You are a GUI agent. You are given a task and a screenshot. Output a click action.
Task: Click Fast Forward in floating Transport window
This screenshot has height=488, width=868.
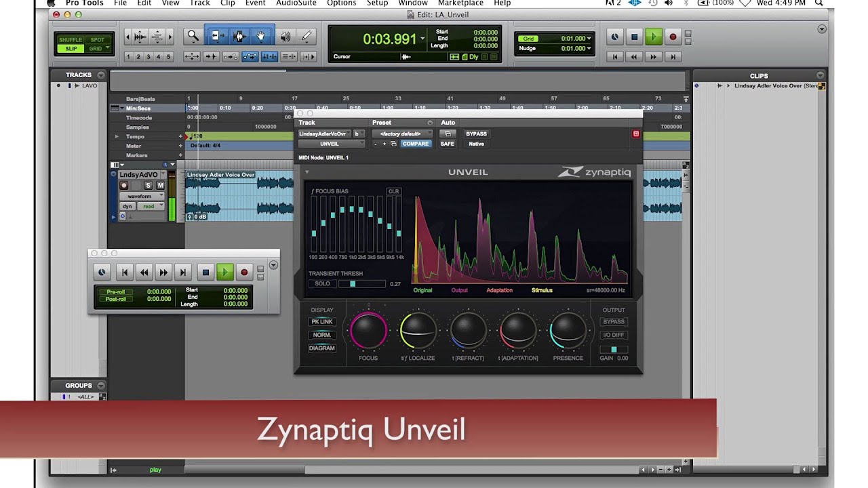[x=163, y=272]
